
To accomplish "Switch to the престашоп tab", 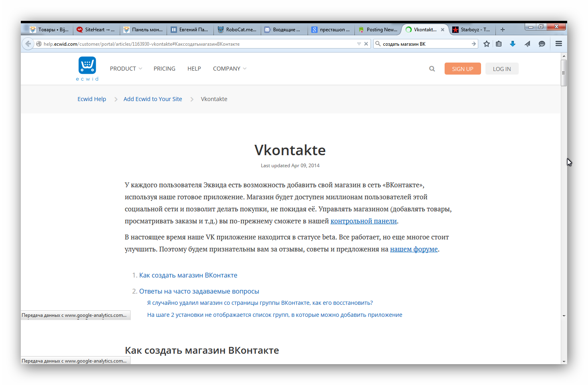I will [x=331, y=30].
